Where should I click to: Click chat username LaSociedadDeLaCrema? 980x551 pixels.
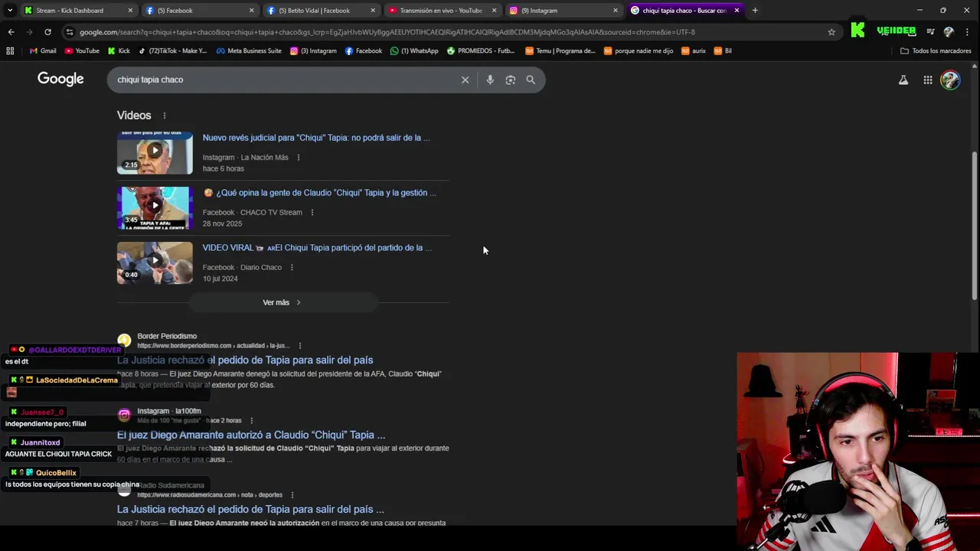(77, 380)
